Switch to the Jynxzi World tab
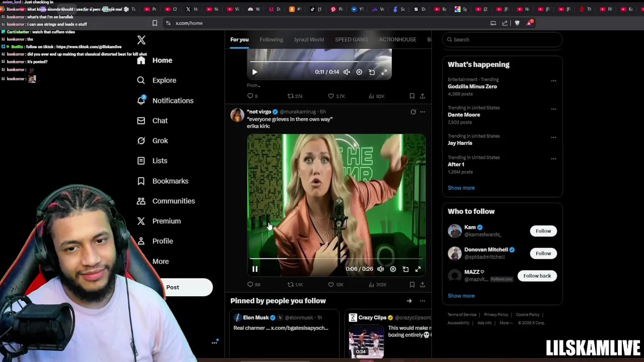Viewport: 644px width, 362px height. tap(309, 40)
